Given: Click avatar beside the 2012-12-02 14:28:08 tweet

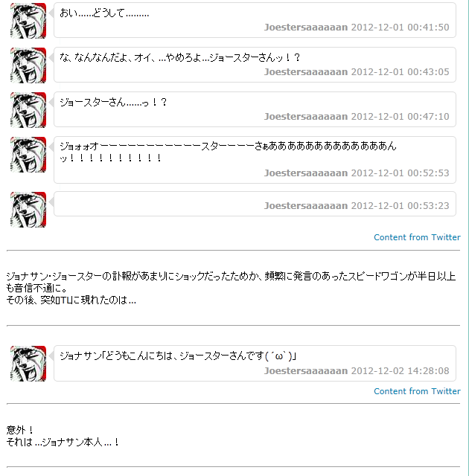Looking at the screenshot, I should point(28,364).
